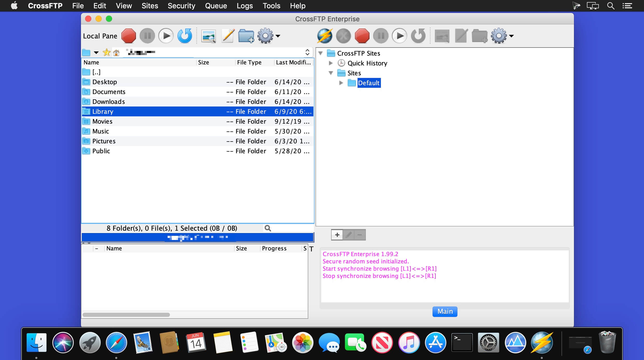Click the Pause button in Local Pane toolbar
This screenshot has width=644, height=360.
[x=147, y=36]
